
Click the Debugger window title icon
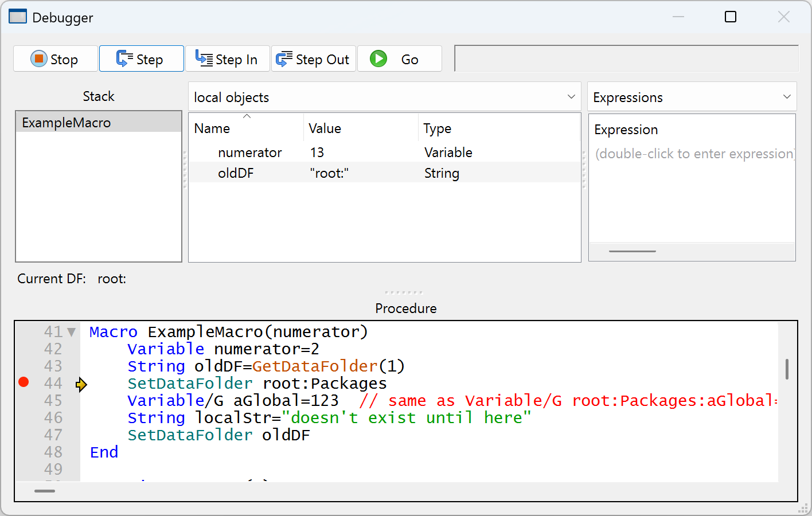pyautogui.click(x=18, y=17)
